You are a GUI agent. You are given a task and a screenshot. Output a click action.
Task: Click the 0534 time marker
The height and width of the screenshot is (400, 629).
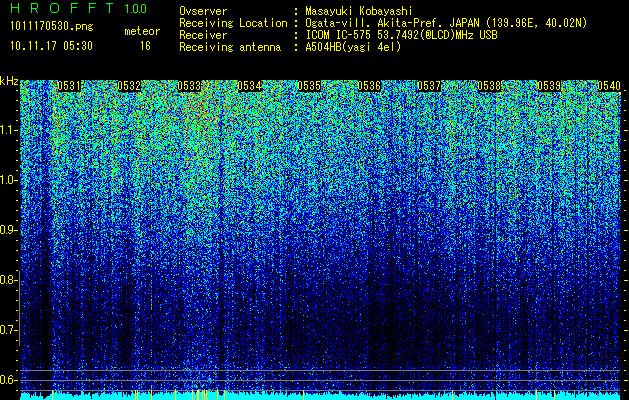[249, 86]
